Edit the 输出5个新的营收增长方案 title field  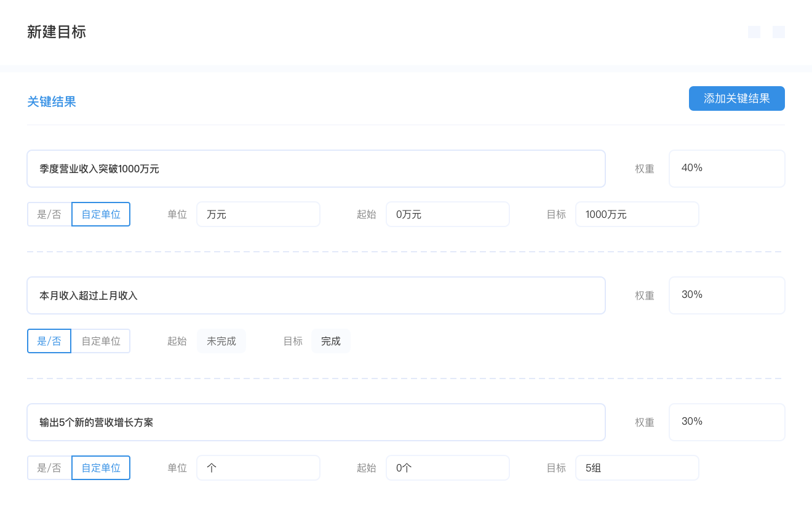tap(316, 422)
